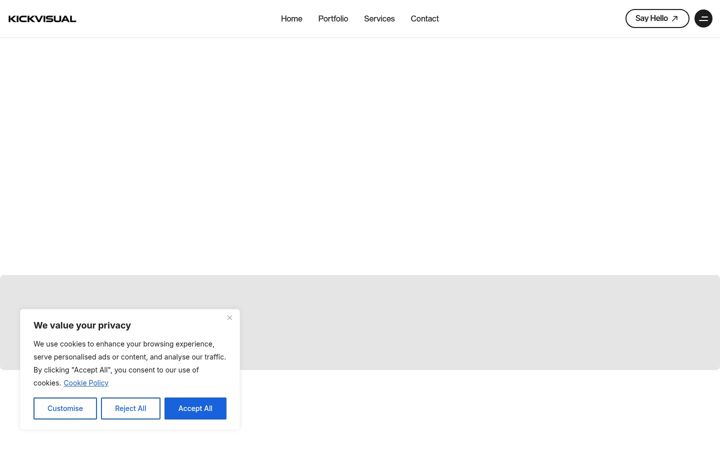720x450 pixels.
Task: Choose Customise cookie settings
Action: tap(65, 408)
